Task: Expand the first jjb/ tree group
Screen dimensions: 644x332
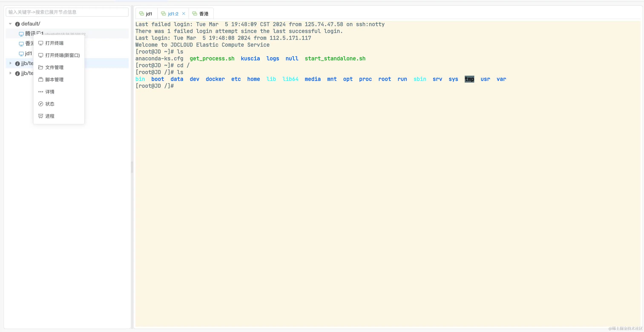Action: [10, 63]
